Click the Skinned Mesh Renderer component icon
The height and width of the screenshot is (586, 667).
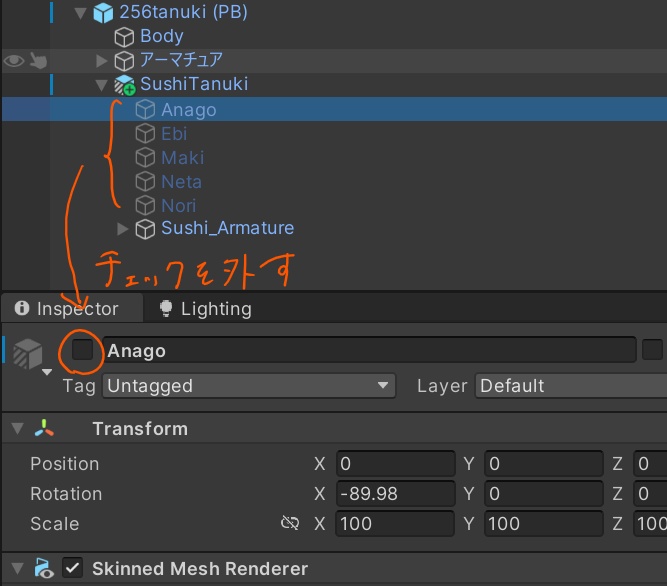click(x=44, y=569)
